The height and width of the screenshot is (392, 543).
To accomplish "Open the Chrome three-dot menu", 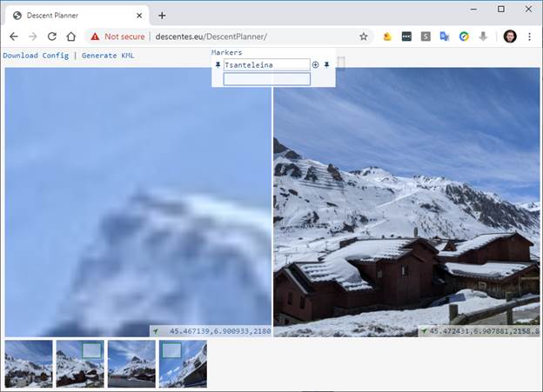I will pyautogui.click(x=529, y=37).
